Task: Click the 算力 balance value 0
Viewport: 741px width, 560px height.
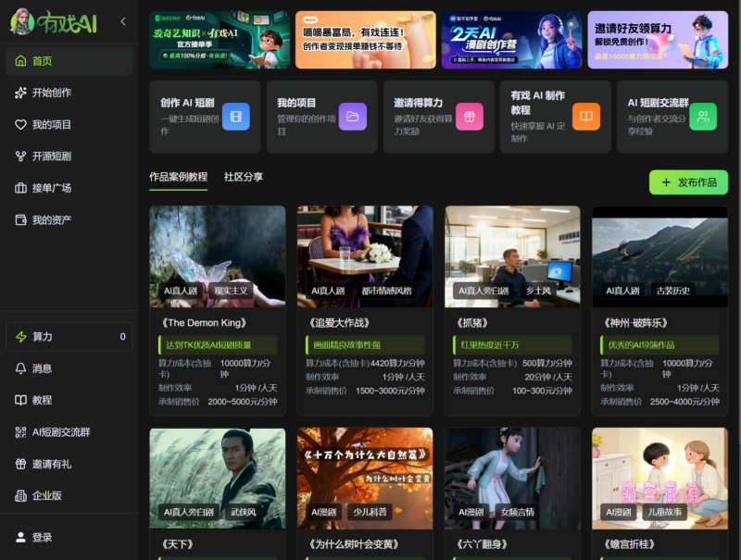Action: coord(123,337)
